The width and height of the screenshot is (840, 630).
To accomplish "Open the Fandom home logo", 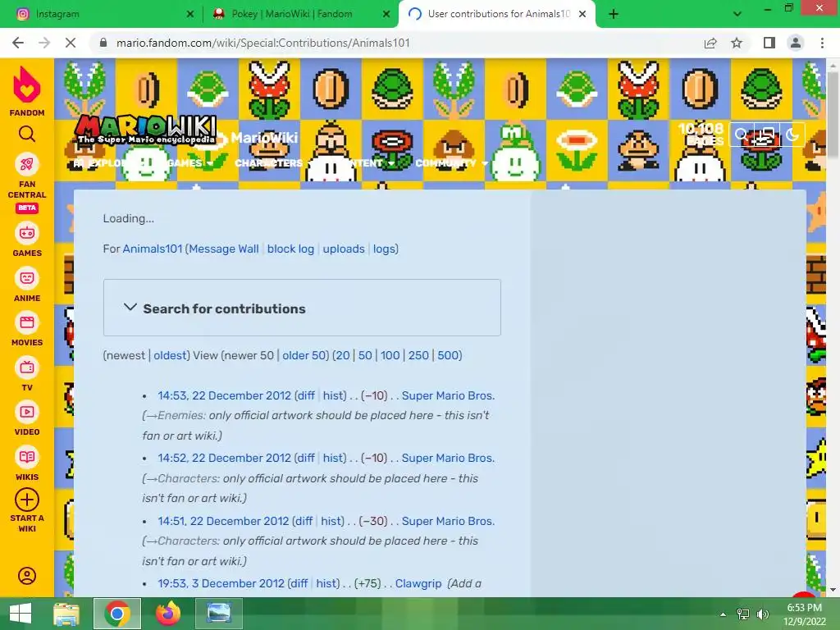I will (x=27, y=91).
